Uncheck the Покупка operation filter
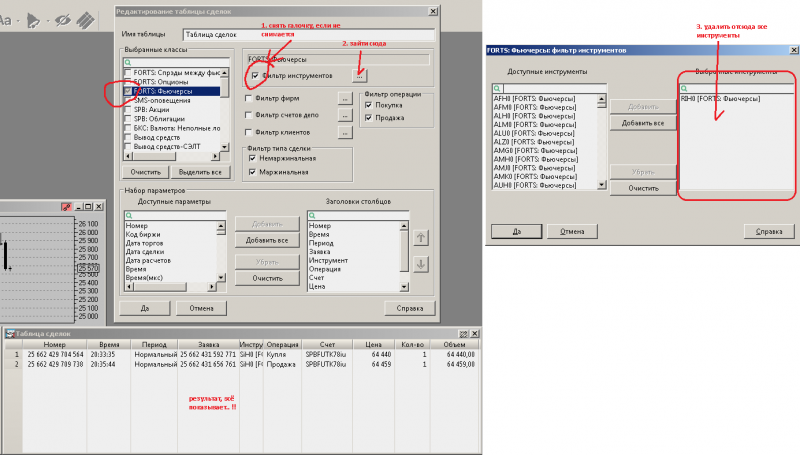Viewport: 800px width, 455px height. click(x=368, y=105)
